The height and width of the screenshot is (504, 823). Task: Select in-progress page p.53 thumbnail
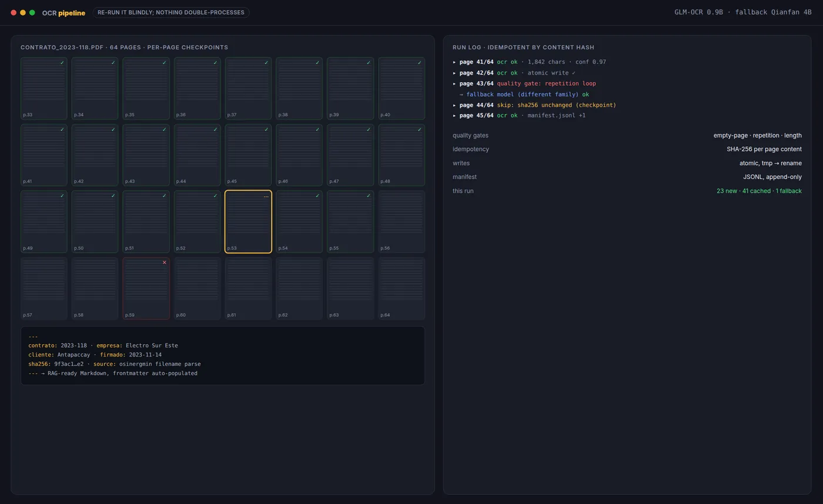tap(248, 221)
